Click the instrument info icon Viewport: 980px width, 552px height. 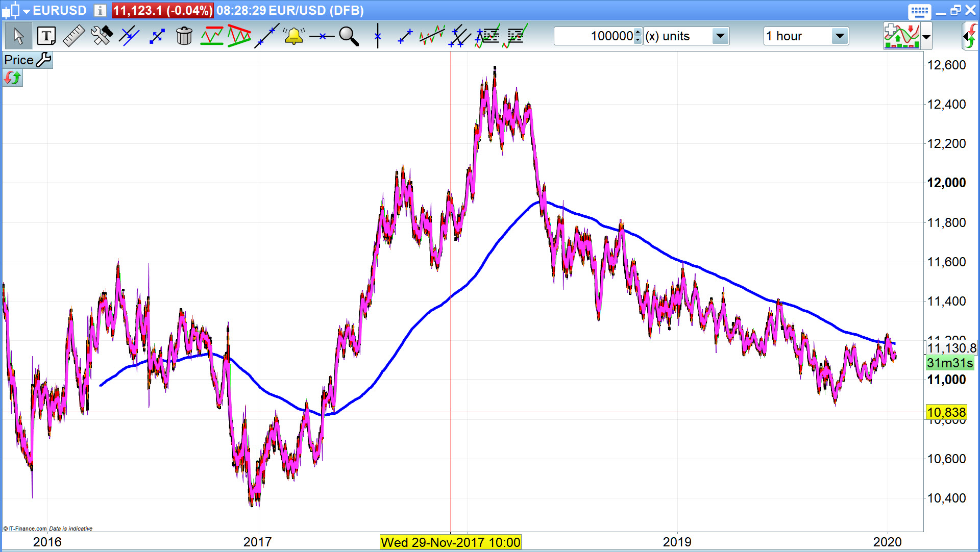coord(100,10)
